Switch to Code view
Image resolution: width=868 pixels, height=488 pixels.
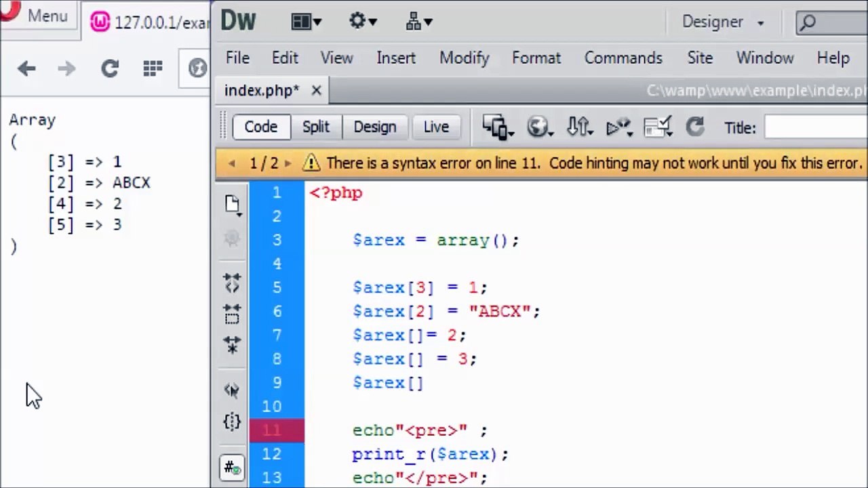(261, 127)
